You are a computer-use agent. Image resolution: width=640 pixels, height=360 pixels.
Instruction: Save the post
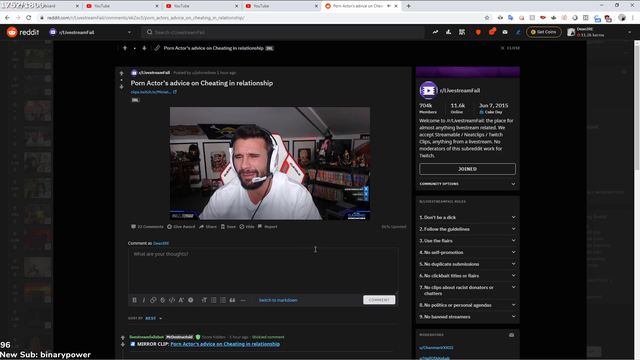tap(228, 227)
